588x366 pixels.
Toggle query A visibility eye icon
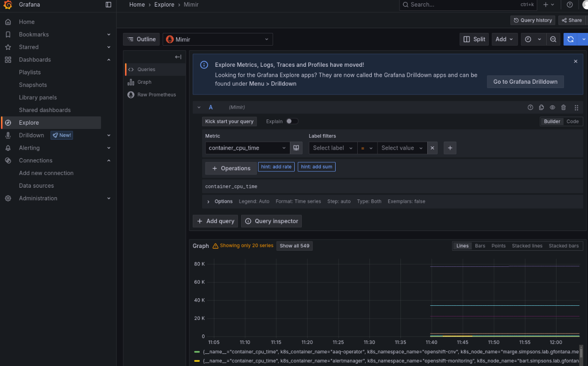tap(553, 108)
